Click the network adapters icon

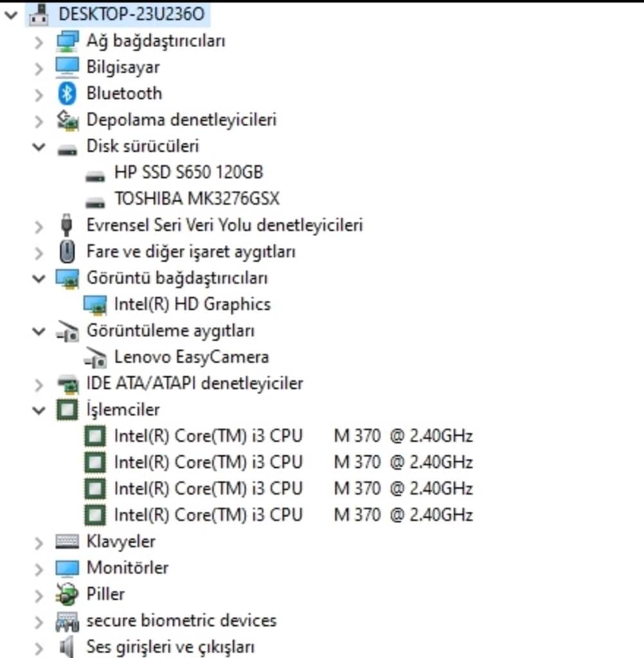(67, 41)
